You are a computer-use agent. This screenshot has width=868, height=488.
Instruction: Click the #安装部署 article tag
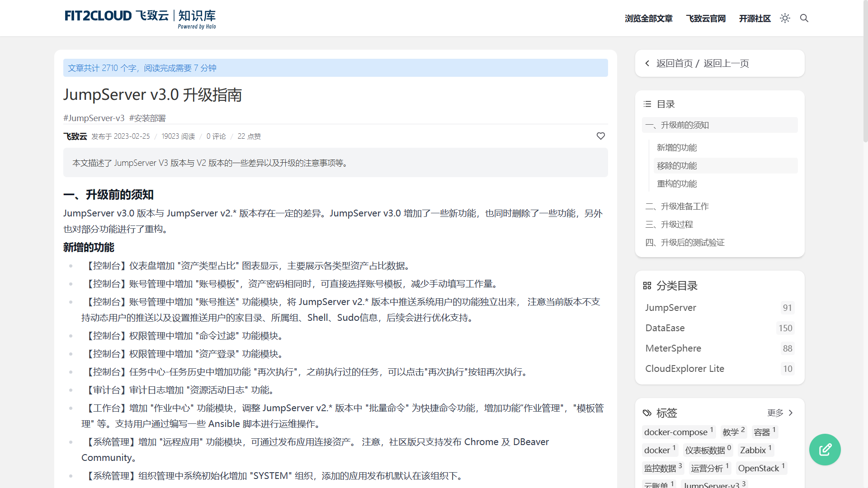tap(147, 118)
